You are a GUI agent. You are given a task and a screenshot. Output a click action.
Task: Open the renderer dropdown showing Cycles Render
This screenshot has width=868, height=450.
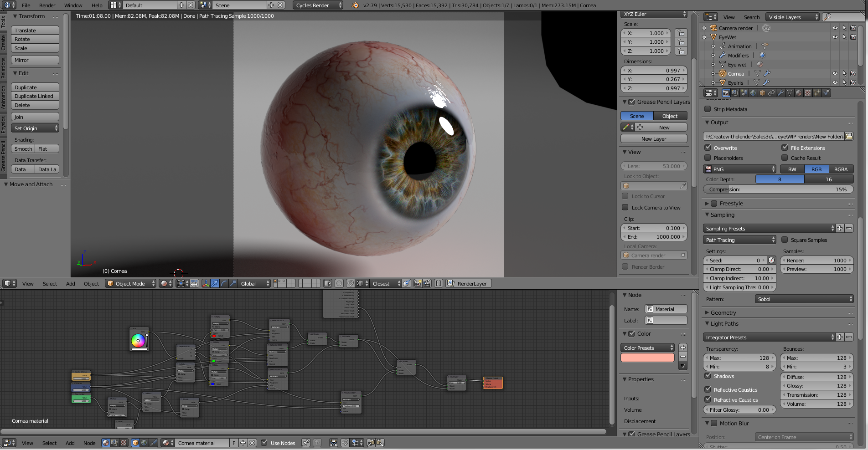click(x=318, y=5)
